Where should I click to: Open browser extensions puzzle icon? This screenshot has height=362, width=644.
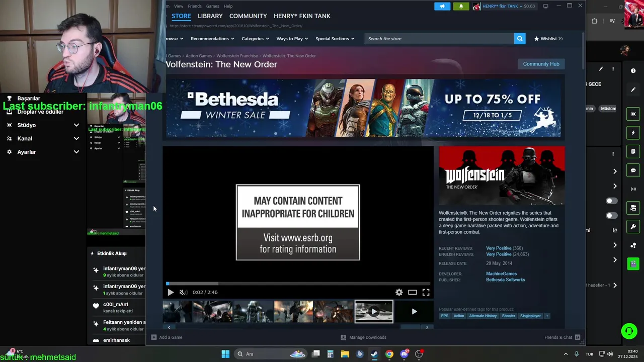[x=594, y=21]
